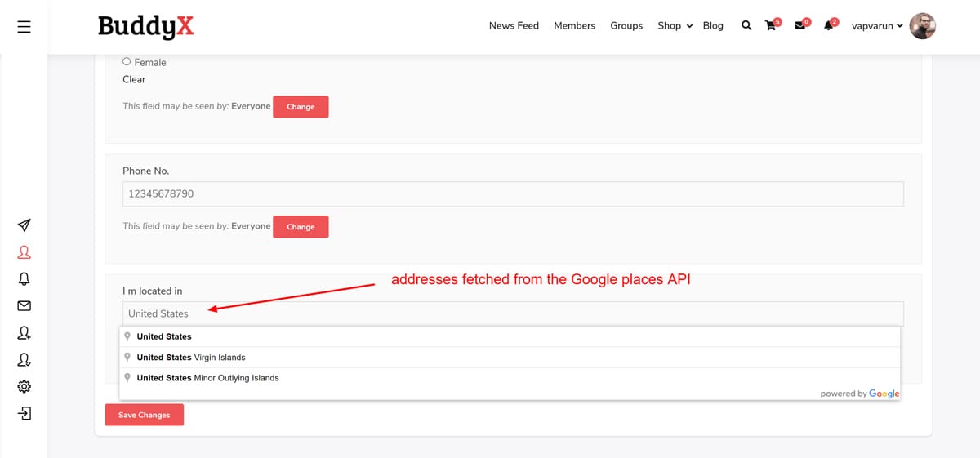
Task: Open the profile icon in sidebar
Action: (x=24, y=252)
